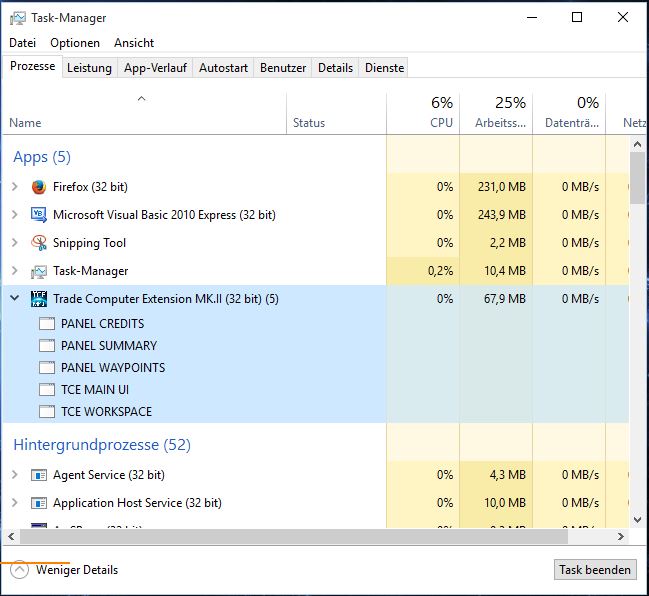Click the TCE MAIN UI window icon
This screenshot has width=649, height=596.
click(47, 389)
